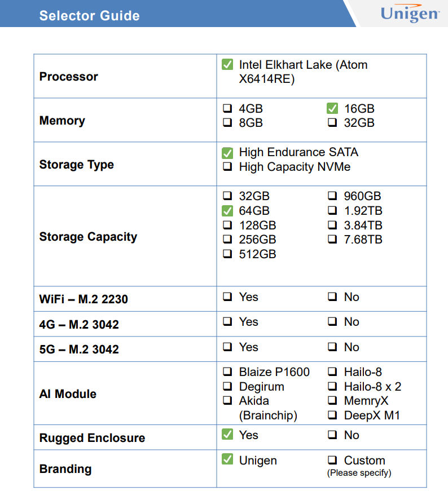
Task: Uncheck High Endurance SATA storage type
Action: 227,153
